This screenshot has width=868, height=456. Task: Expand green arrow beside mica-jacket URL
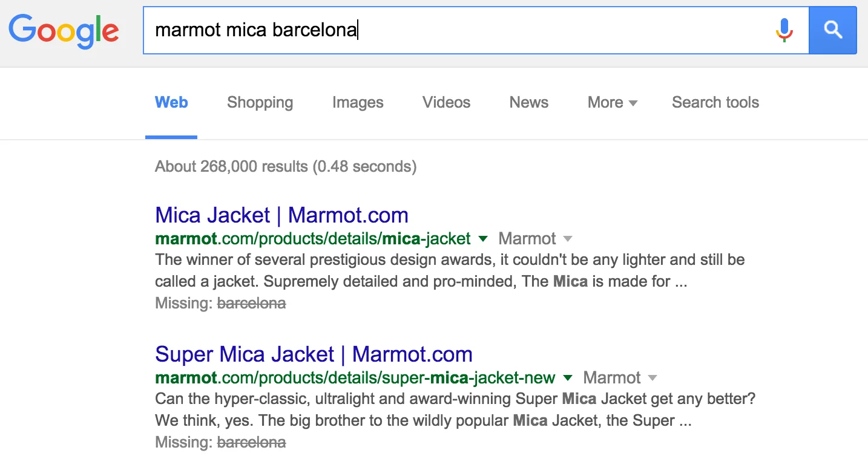click(483, 238)
